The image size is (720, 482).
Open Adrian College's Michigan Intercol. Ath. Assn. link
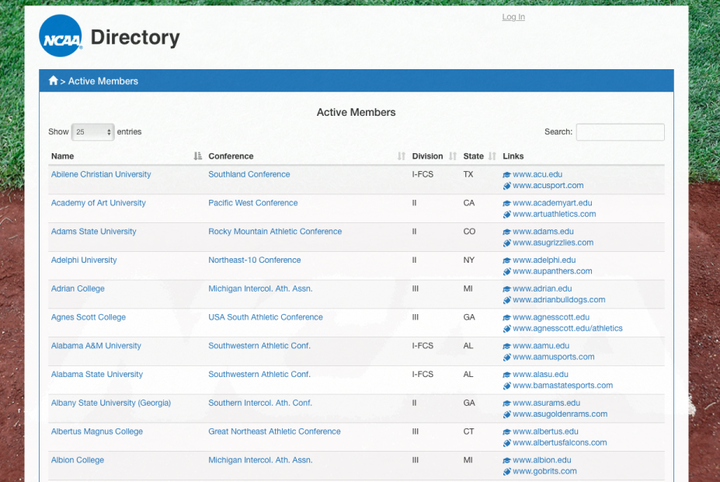pyautogui.click(x=260, y=288)
